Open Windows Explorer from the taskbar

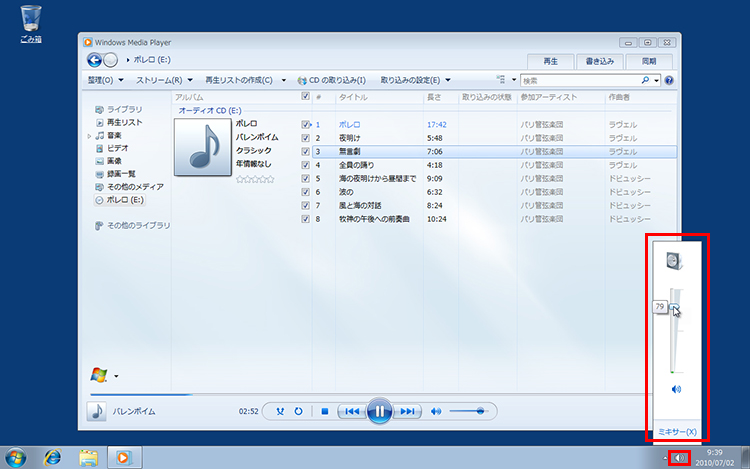(88, 458)
